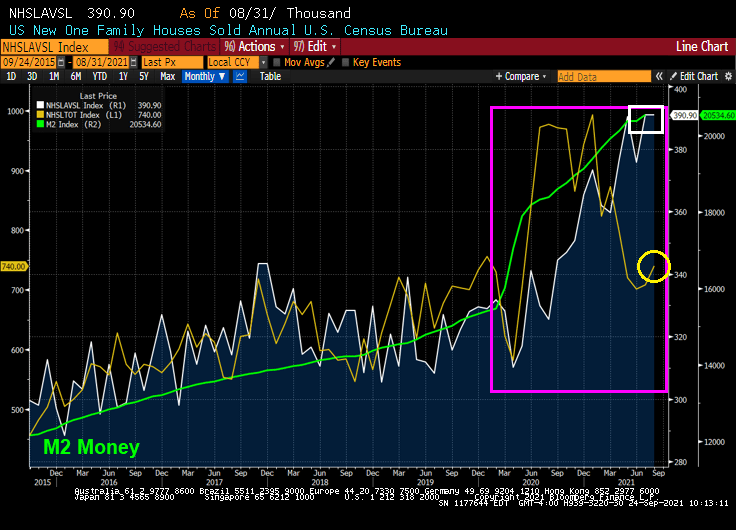This screenshot has height=530, width=736.
Task: Toggle the Key Events checkbox
Action: [346, 62]
